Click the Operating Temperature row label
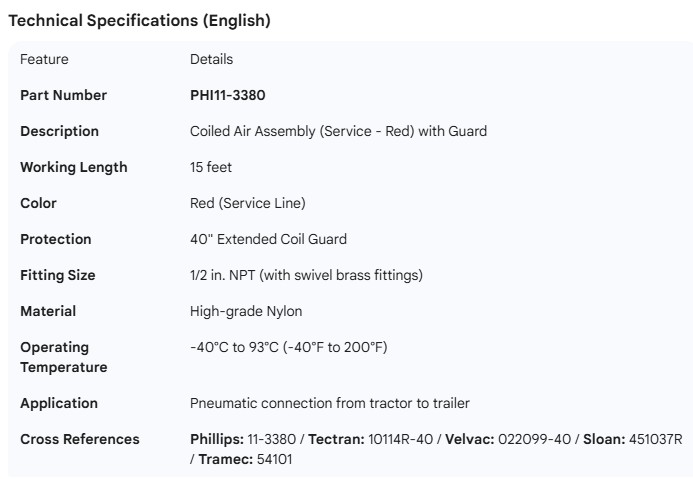 tap(63, 357)
